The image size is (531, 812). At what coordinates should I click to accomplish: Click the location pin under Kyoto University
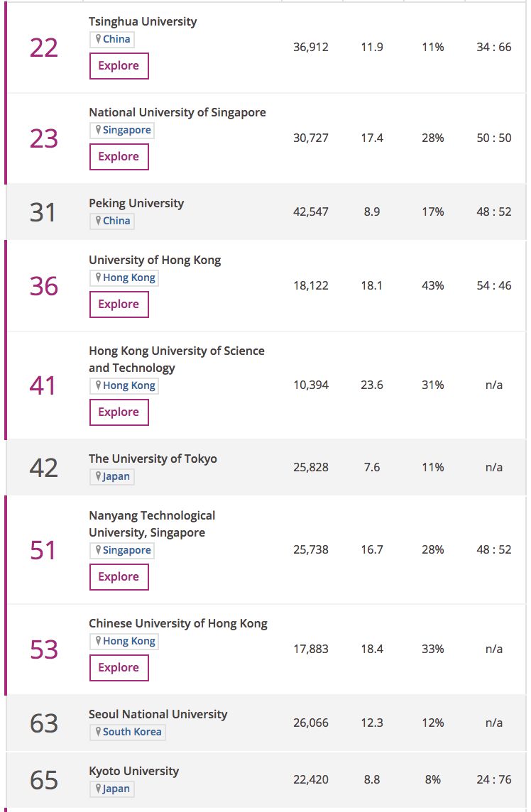pos(98,789)
